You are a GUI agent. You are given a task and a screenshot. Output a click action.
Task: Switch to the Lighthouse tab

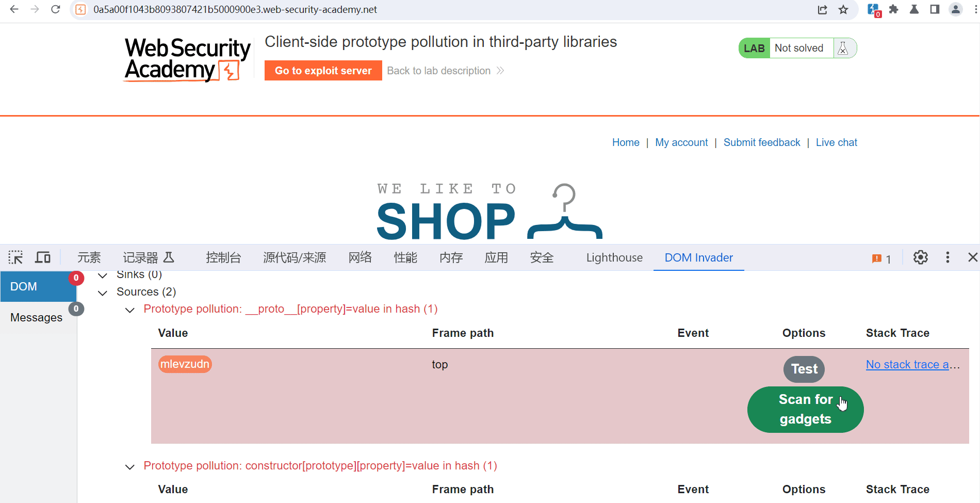(x=614, y=257)
